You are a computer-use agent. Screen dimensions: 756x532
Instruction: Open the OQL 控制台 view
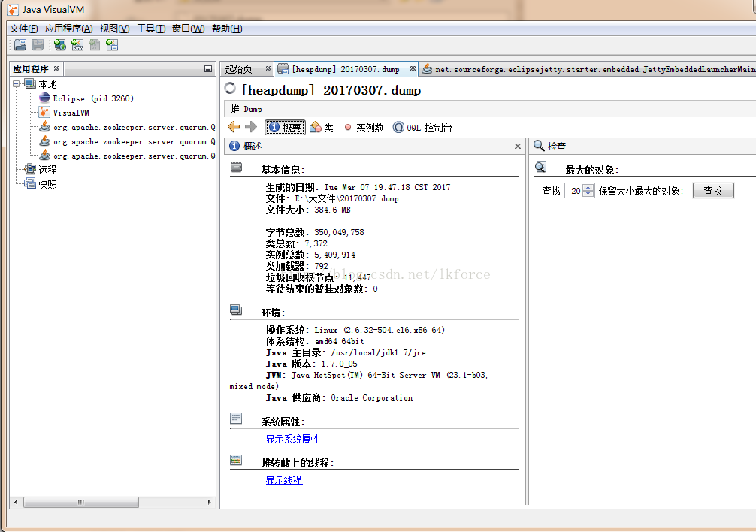tap(422, 127)
